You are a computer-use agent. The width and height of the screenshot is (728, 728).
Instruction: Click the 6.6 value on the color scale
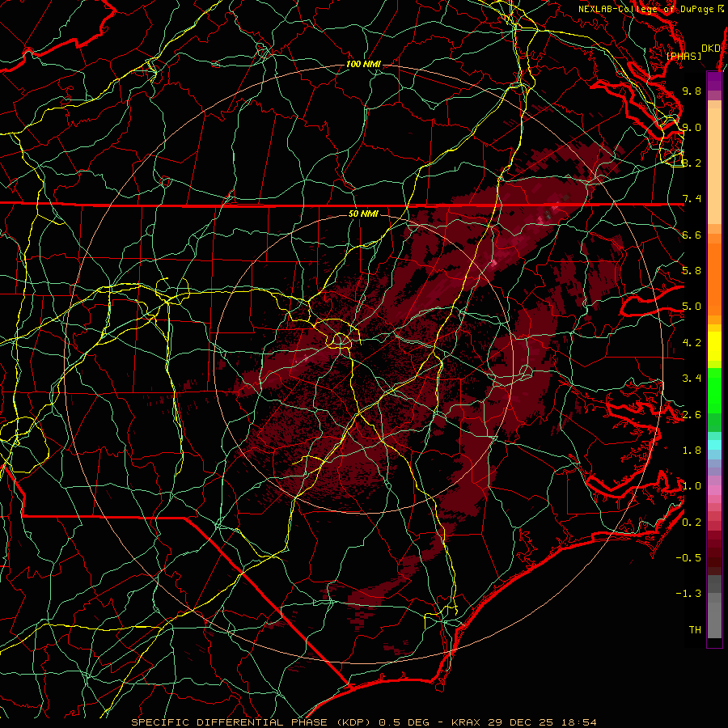(x=692, y=235)
